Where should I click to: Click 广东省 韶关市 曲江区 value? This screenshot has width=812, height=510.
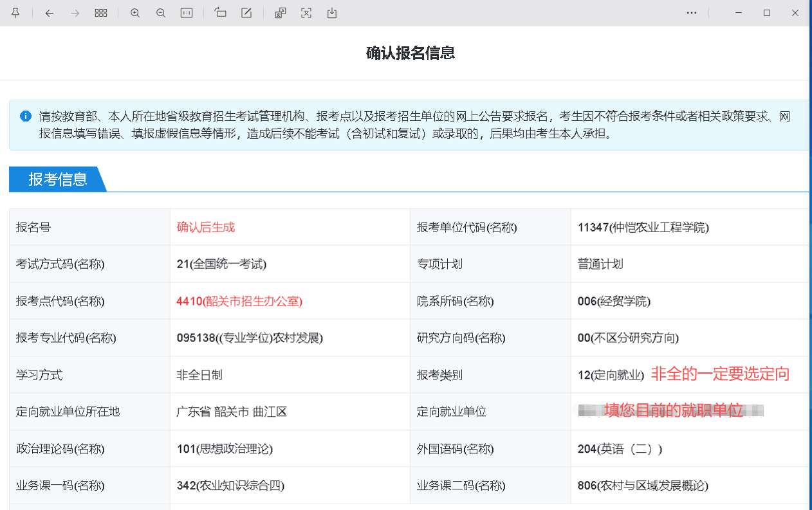point(232,412)
